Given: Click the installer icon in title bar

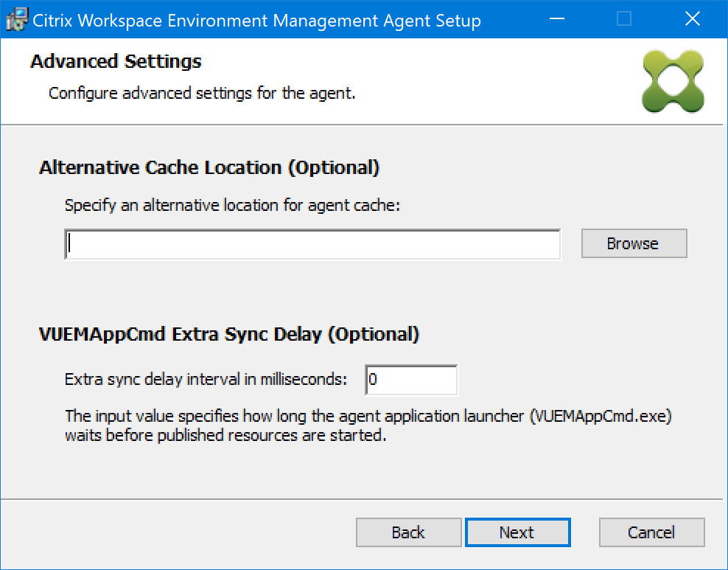Looking at the screenshot, I should (x=16, y=20).
